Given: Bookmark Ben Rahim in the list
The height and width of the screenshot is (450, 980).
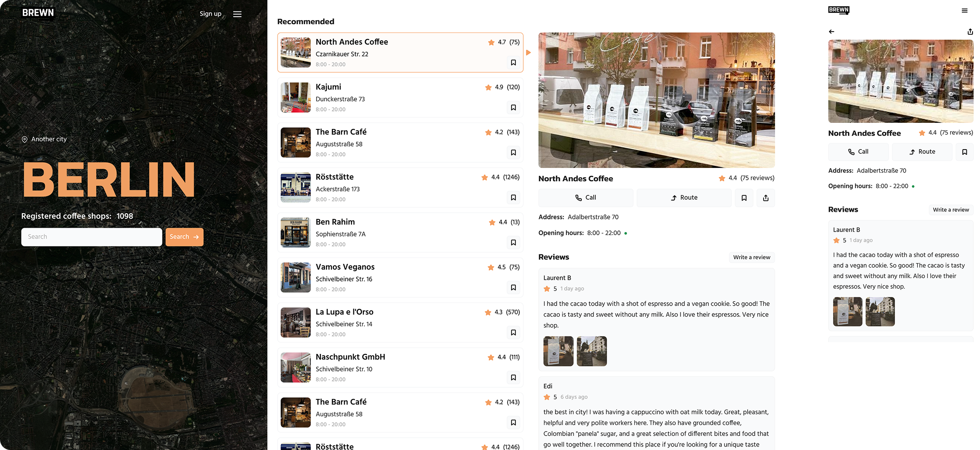Looking at the screenshot, I should pos(513,243).
